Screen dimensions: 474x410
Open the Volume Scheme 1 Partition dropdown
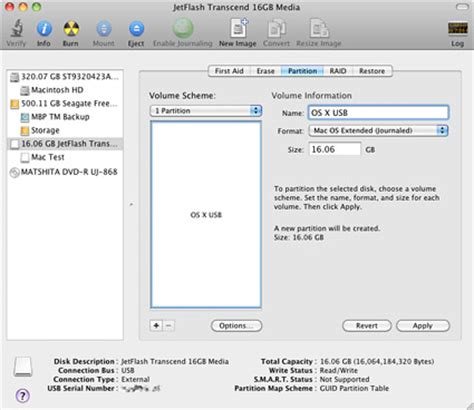click(x=206, y=111)
